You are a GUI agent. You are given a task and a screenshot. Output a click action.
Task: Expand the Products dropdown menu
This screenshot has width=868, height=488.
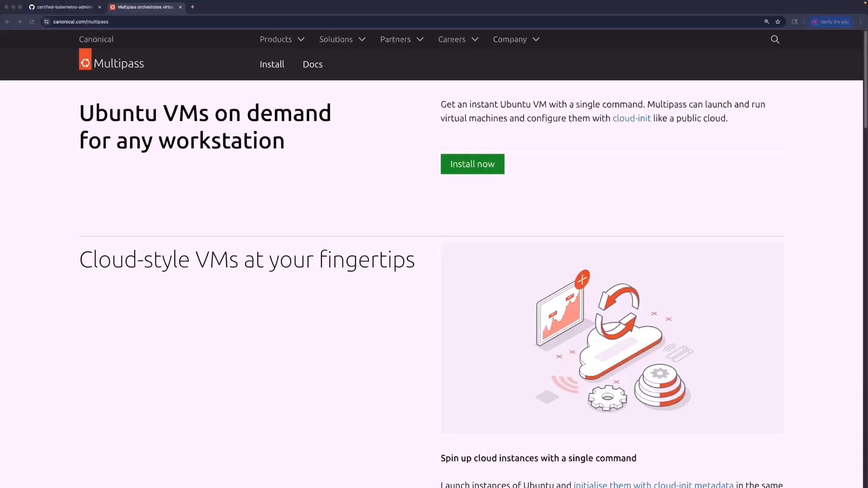(x=282, y=39)
